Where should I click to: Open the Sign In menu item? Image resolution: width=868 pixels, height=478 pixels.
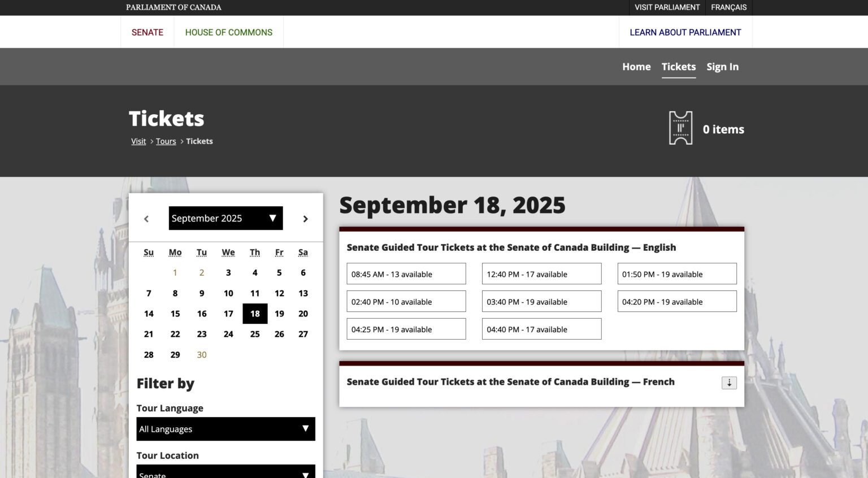pos(722,67)
